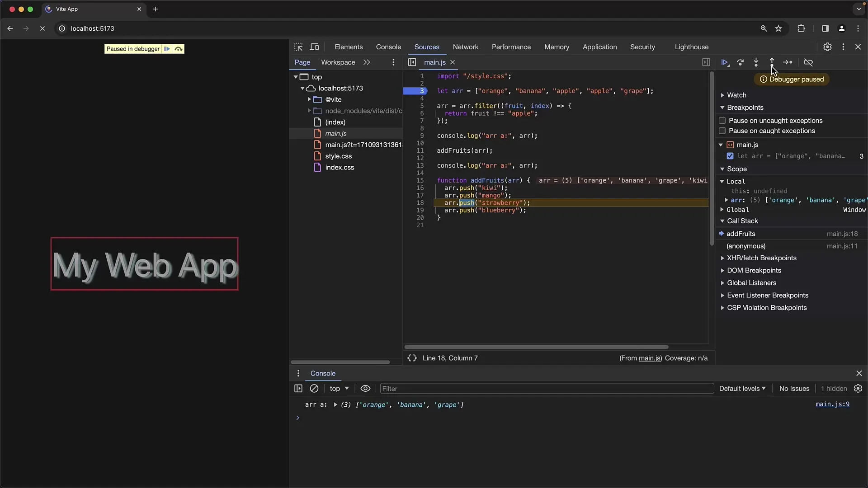
Task: Collapse the Scope section
Action: pyautogui.click(x=737, y=169)
